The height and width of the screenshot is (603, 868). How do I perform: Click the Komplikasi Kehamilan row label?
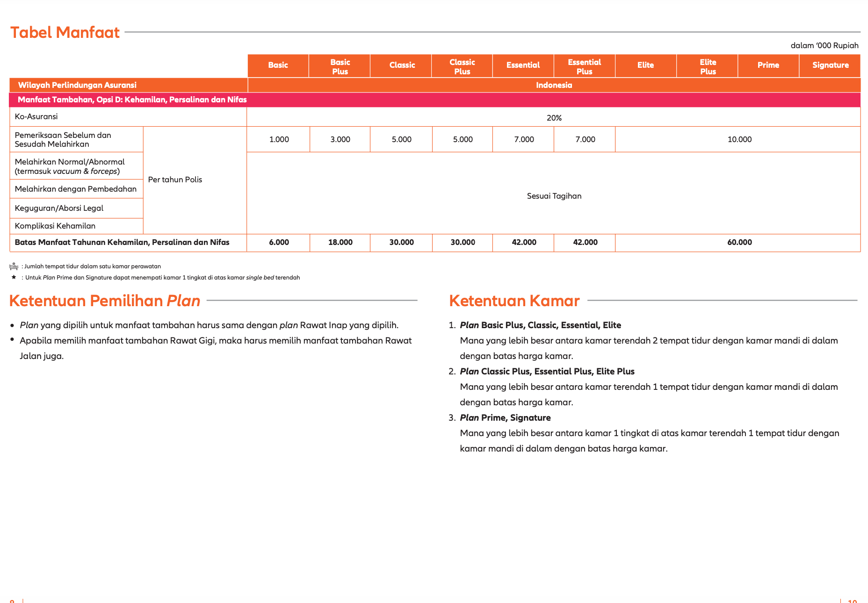click(55, 226)
